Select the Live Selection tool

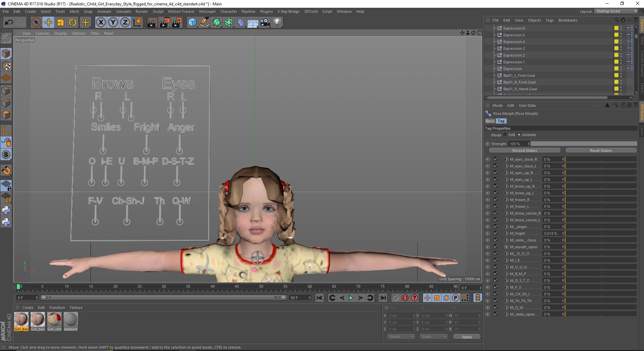tap(36, 23)
